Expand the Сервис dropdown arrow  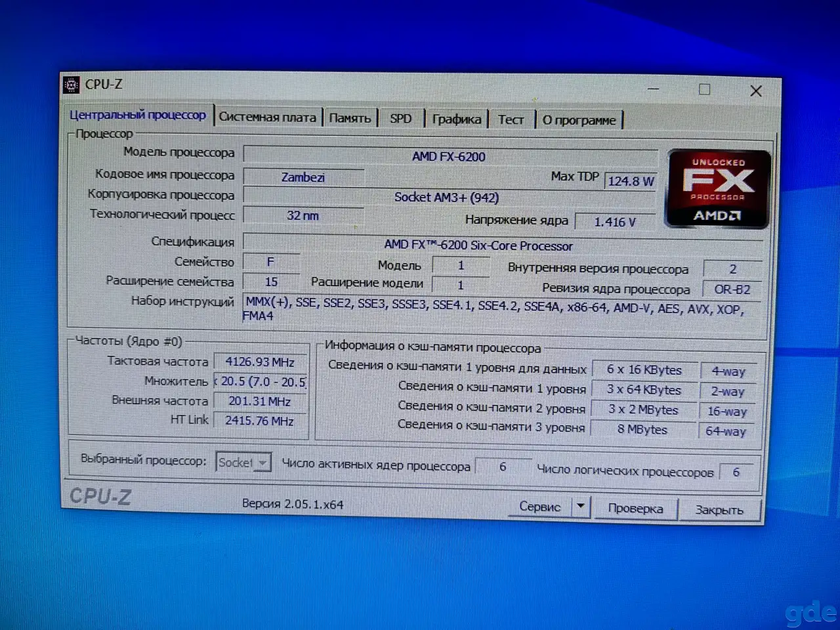[581, 507]
